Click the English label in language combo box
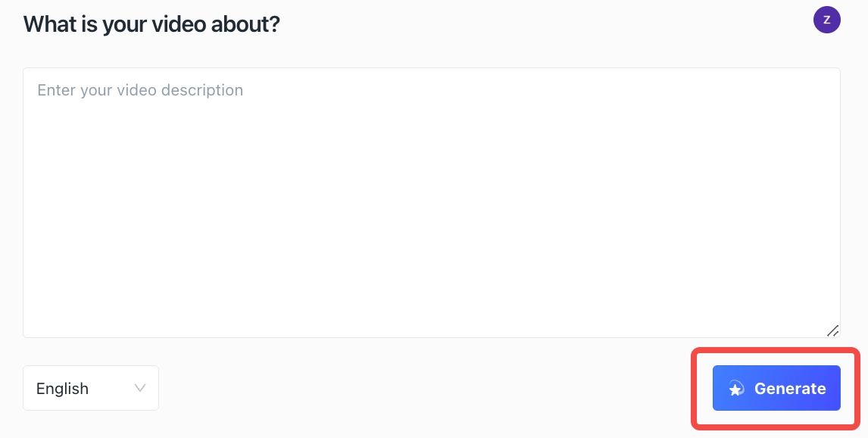Viewport: 868px width, 438px height. coord(62,389)
